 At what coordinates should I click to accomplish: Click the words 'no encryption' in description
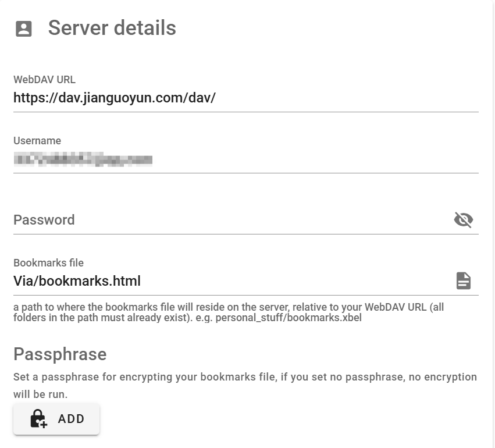tap(442, 377)
